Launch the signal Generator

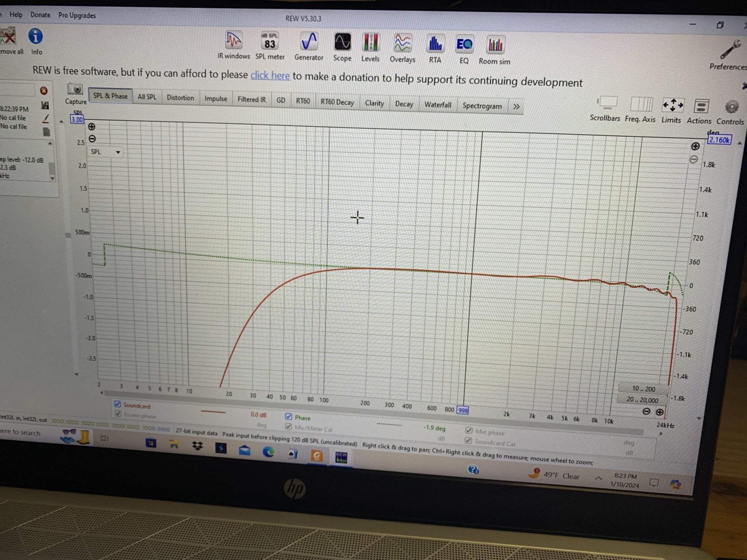[309, 47]
